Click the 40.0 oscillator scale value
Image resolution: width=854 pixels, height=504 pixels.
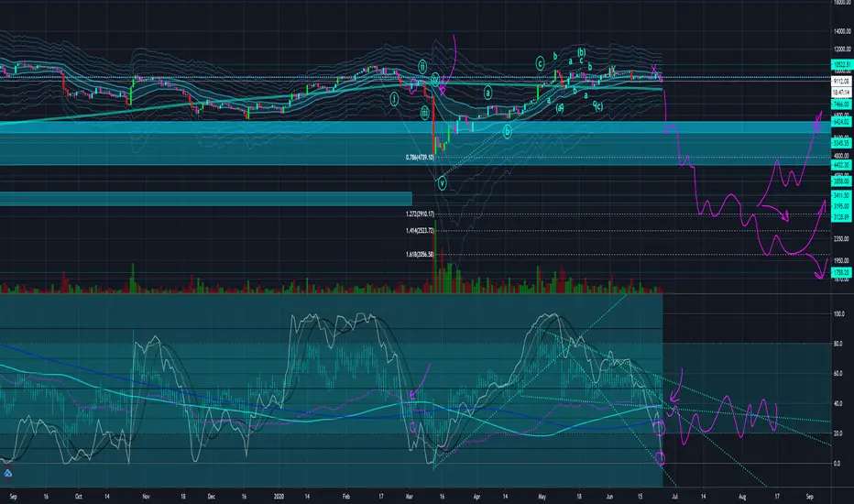pyautogui.click(x=838, y=404)
